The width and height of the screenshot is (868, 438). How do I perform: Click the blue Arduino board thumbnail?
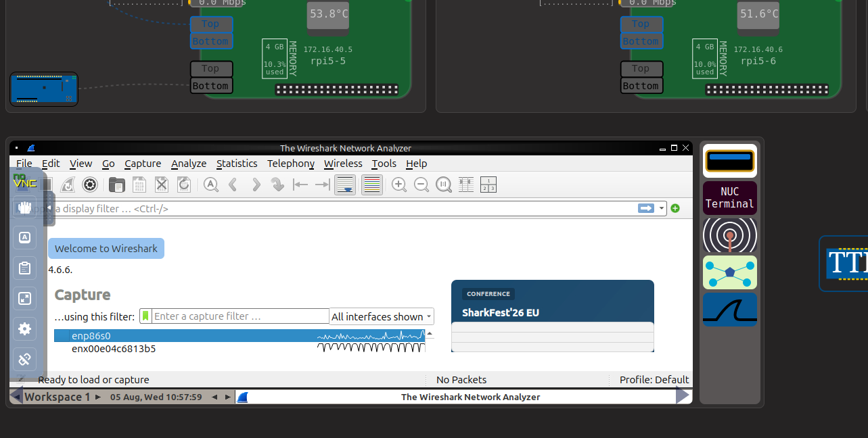44,89
